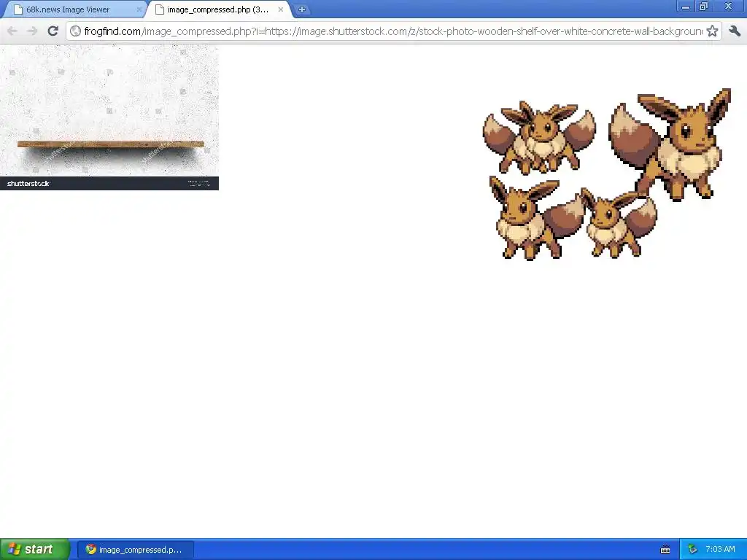Close the 68k.news Image Viewer tab

(139, 9)
